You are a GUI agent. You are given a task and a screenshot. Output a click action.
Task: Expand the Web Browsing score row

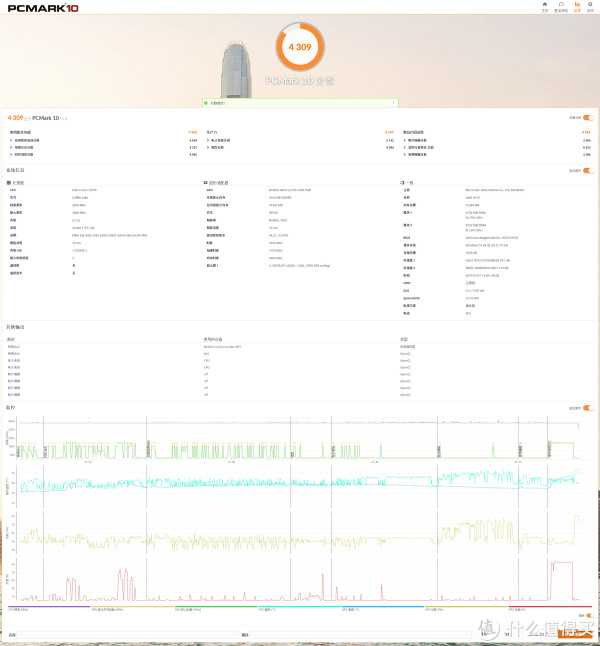pyautogui.click(x=103, y=154)
